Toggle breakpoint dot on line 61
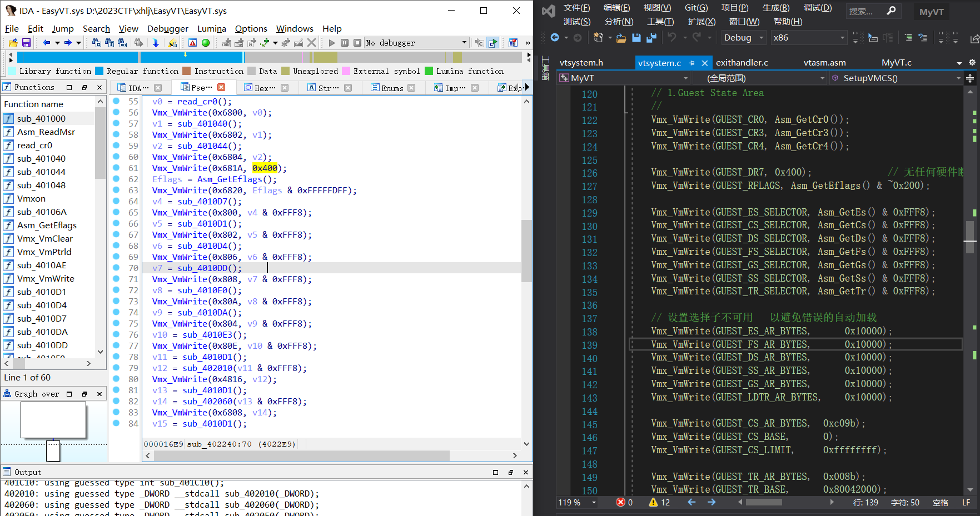Image resolution: width=980 pixels, height=516 pixels. (116, 168)
